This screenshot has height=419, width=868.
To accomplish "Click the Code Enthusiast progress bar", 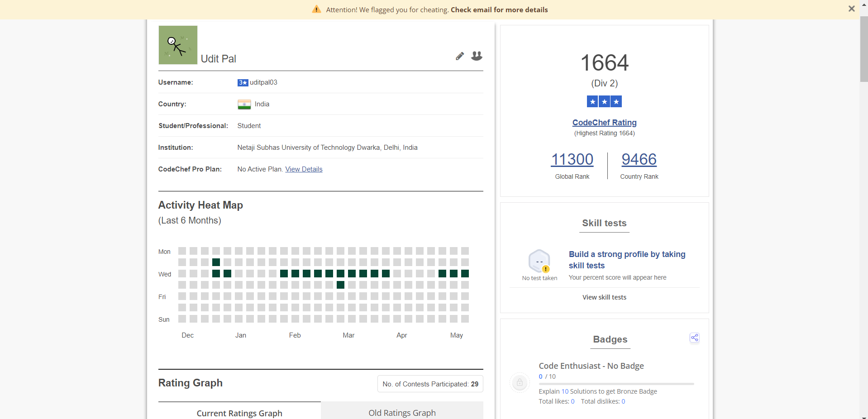I will pos(616,384).
